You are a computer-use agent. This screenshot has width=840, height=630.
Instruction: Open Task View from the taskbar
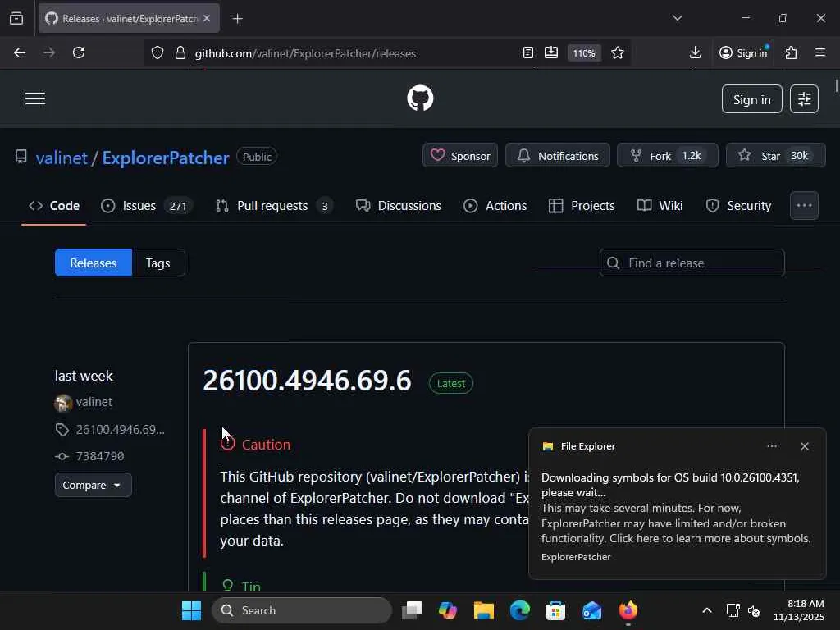(412, 610)
